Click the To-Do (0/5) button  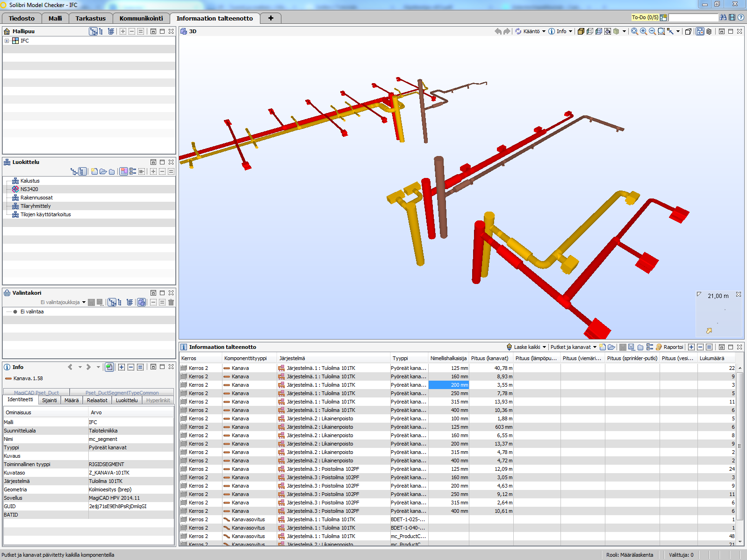tap(645, 17)
